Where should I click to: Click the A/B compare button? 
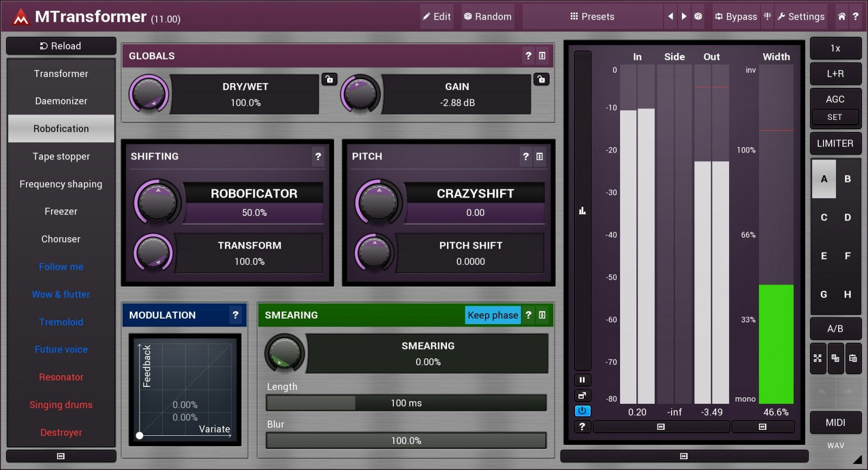pyautogui.click(x=835, y=328)
